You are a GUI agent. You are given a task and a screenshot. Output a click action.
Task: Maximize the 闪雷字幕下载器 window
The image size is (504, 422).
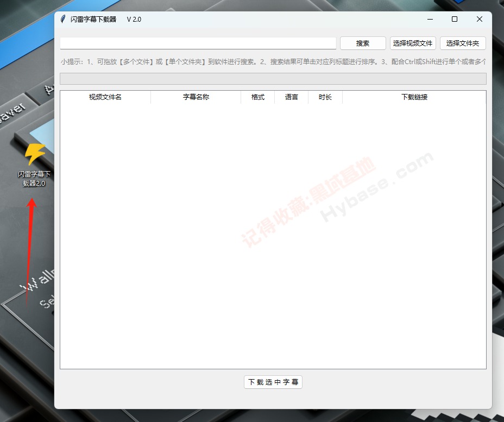tap(455, 20)
